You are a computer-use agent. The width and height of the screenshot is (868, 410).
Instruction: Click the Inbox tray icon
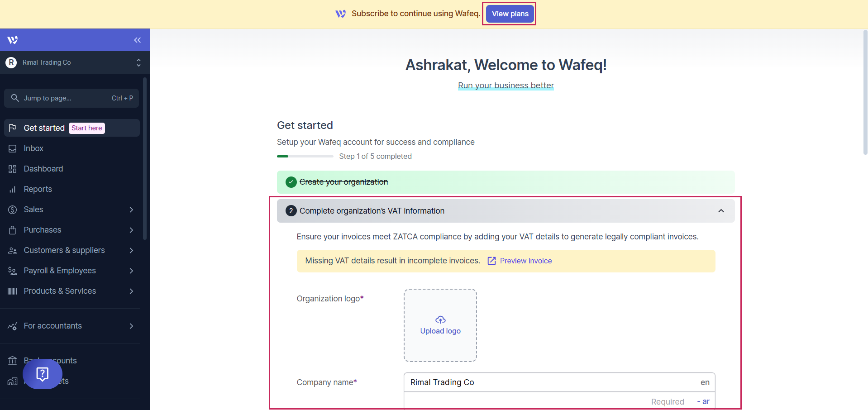click(13, 148)
